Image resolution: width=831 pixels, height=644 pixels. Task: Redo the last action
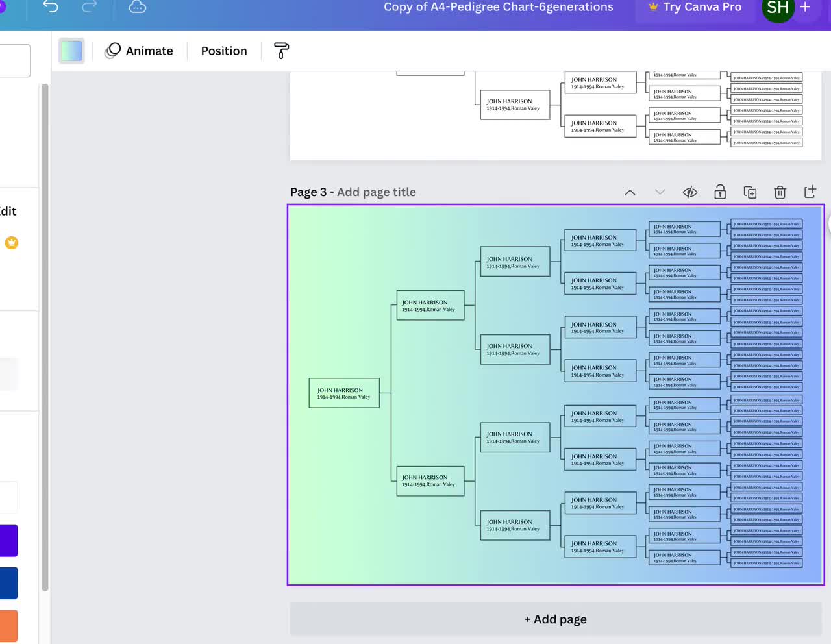[90, 6]
